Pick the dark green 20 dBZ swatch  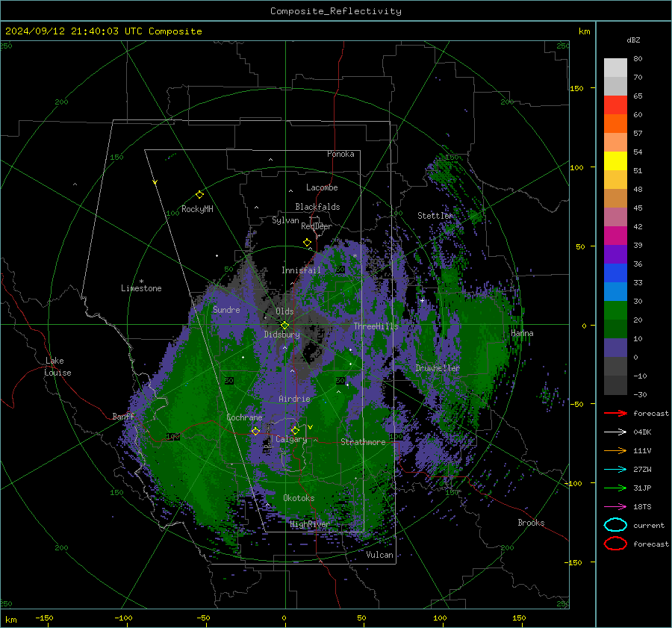(615, 329)
